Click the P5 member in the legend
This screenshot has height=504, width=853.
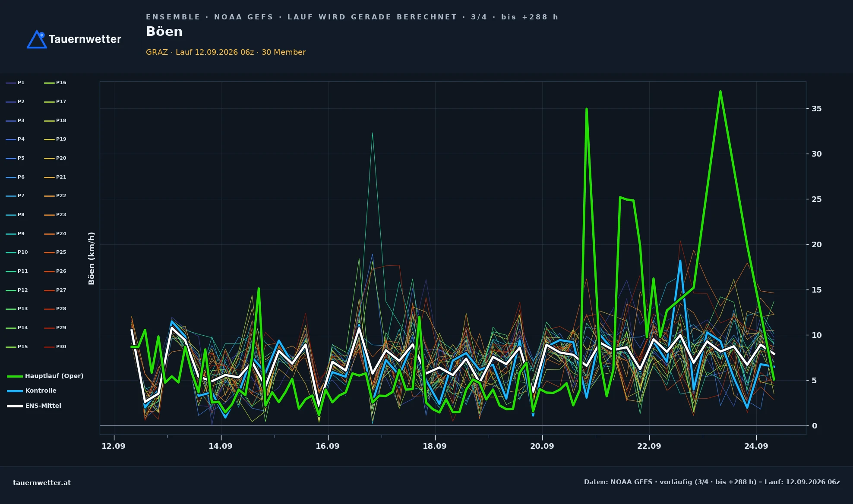pos(15,158)
